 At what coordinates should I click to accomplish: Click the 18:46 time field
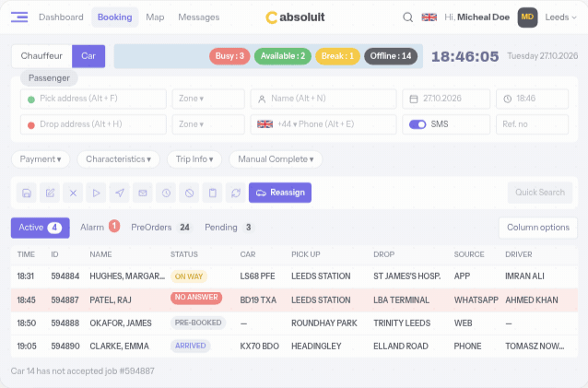pos(532,99)
